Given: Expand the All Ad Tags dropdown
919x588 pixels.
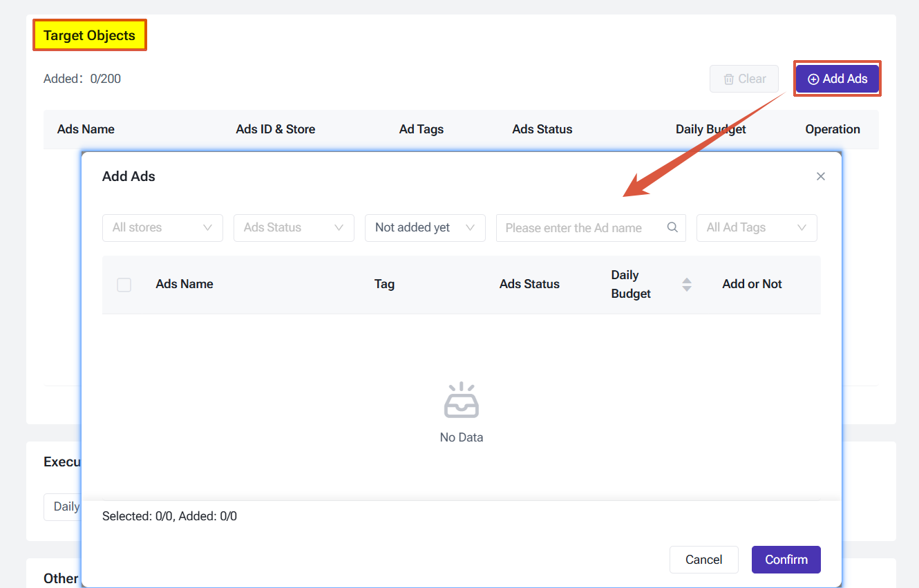Looking at the screenshot, I should (x=757, y=227).
